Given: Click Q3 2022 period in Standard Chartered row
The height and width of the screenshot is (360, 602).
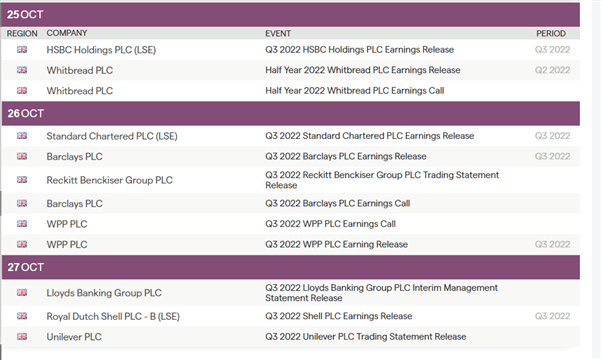Looking at the screenshot, I should [552, 136].
